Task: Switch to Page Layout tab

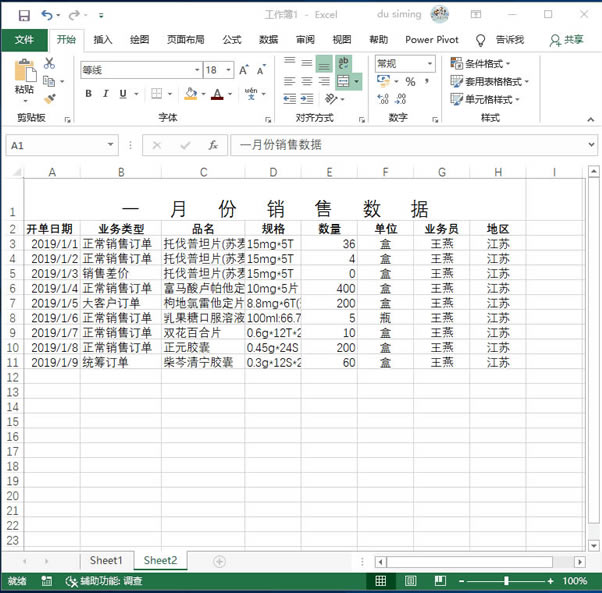Action: (185, 40)
